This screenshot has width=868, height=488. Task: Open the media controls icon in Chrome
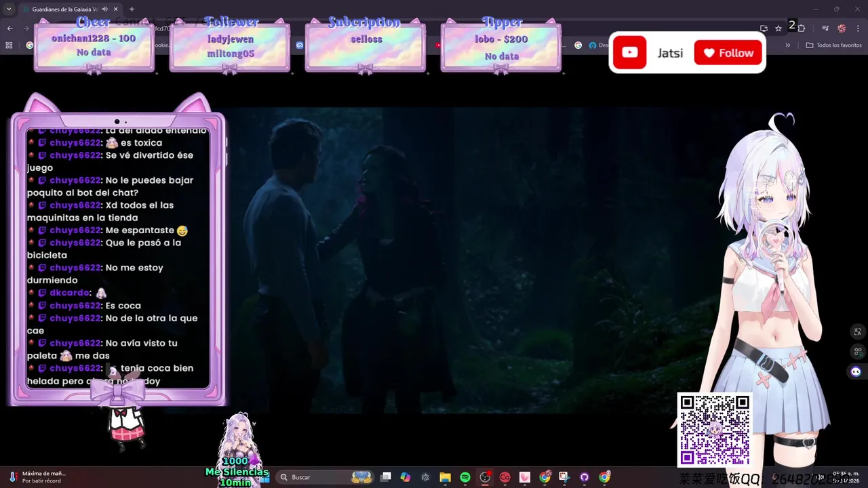(825, 28)
